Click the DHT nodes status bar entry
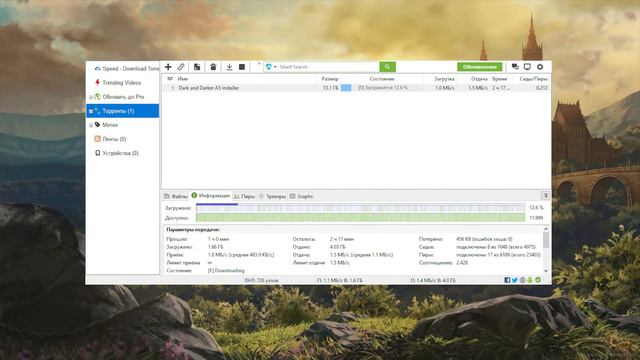Viewport: 640px width, 360px height. [x=261, y=280]
